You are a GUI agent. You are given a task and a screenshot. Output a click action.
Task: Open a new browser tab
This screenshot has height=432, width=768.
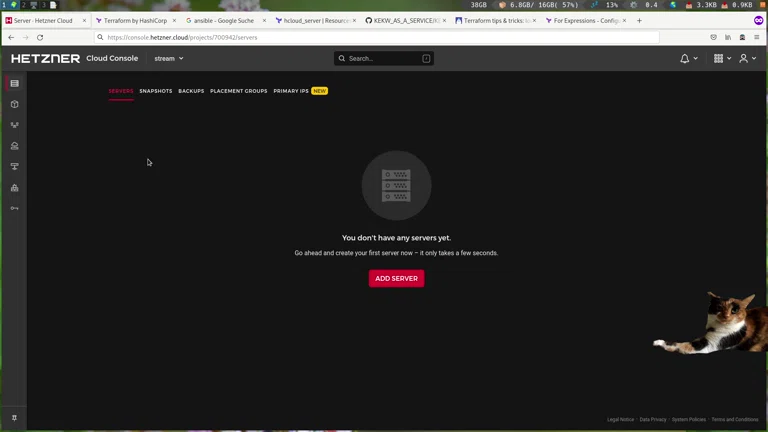(x=639, y=21)
